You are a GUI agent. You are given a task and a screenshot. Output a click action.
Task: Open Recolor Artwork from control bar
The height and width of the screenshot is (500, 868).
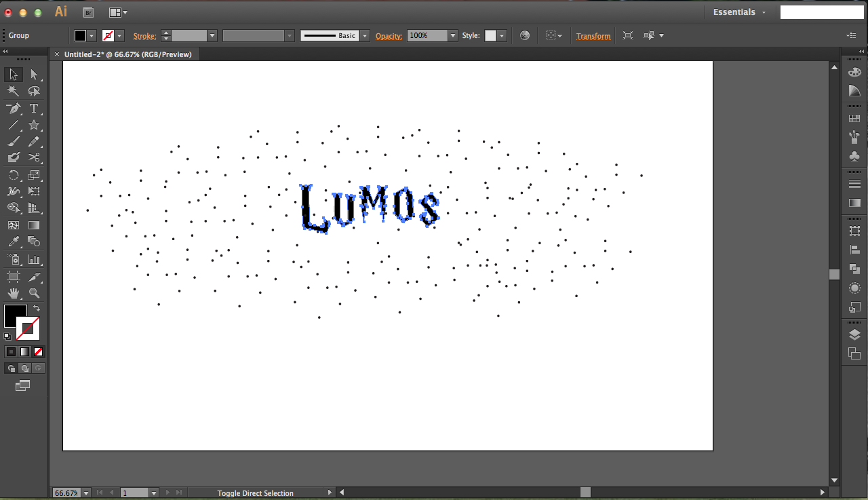[524, 35]
